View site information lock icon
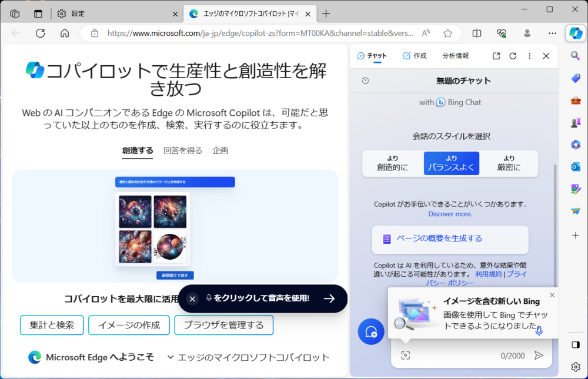588x379 pixels. point(95,33)
